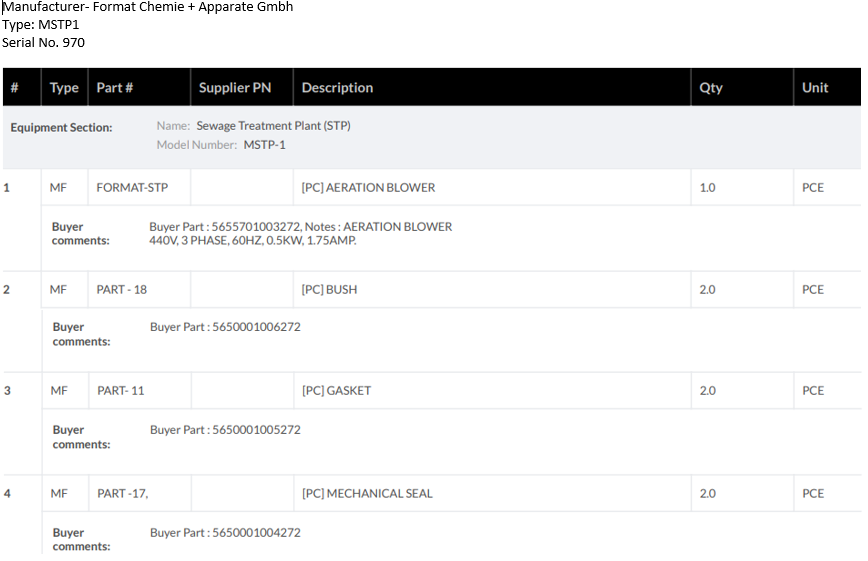Click Buyer Part 5650001006272 text
The image size is (868, 561).
coord(225,327)
